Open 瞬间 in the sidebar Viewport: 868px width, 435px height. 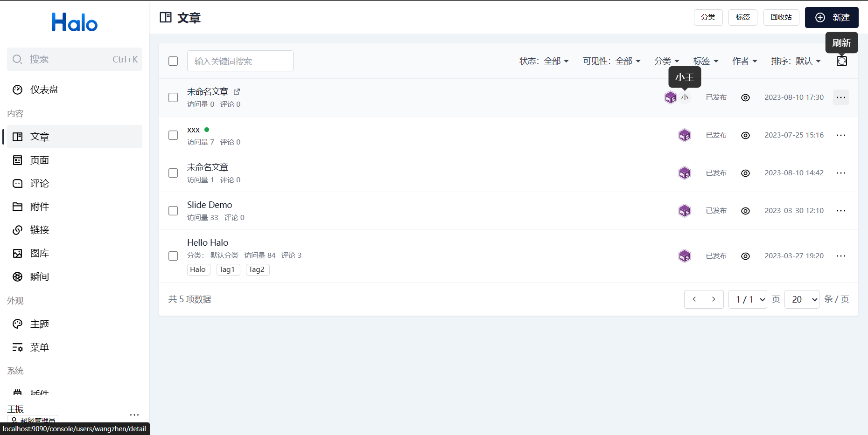39,276
